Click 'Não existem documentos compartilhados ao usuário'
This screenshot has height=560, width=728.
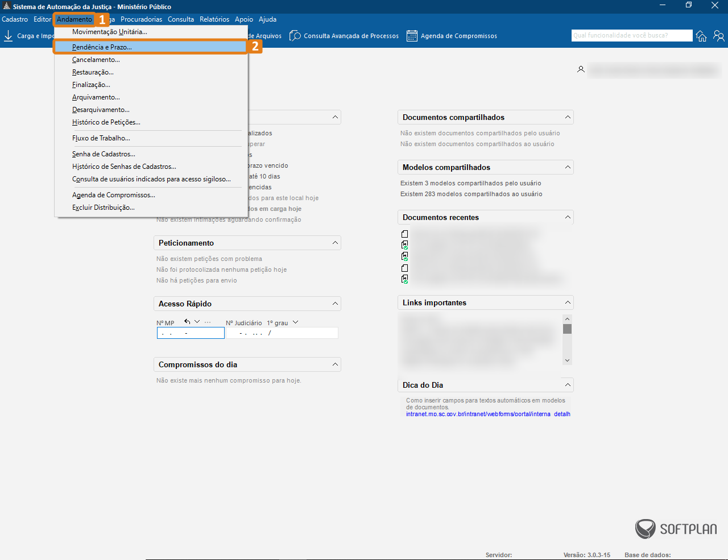pos(477,144)
